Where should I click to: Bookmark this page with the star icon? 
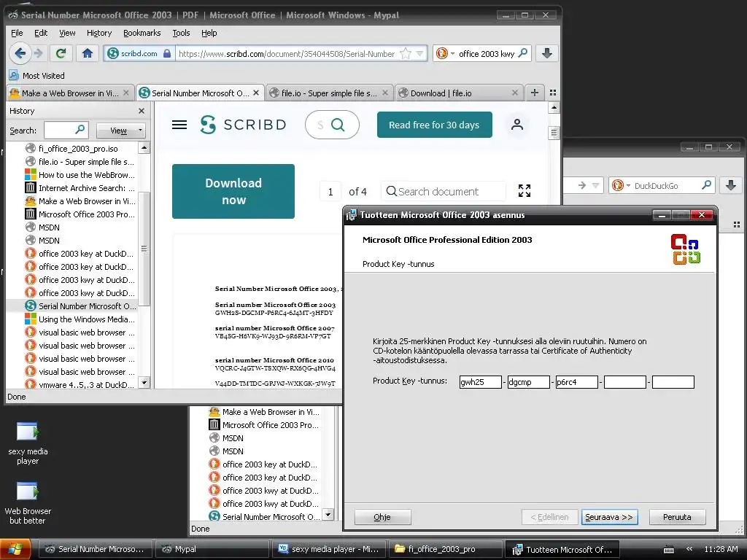coord(406,53)
